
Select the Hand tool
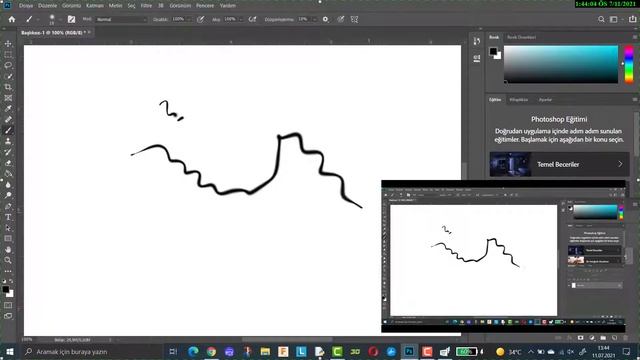[8, 249]
